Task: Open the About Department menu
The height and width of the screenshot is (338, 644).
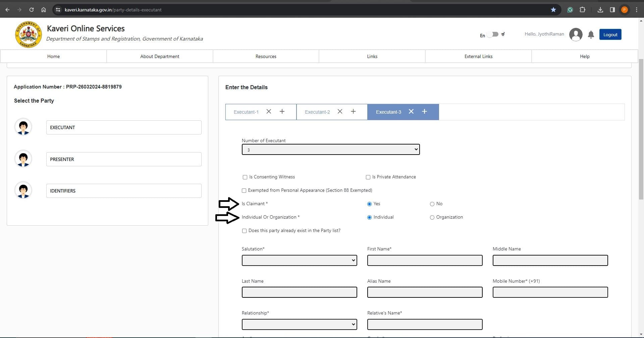Action: point(160,56)
